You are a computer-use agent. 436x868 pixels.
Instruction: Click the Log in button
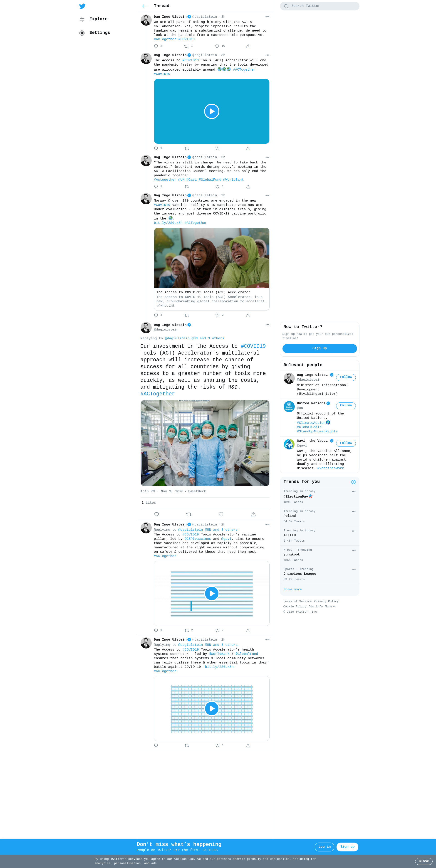coord(324,847)
